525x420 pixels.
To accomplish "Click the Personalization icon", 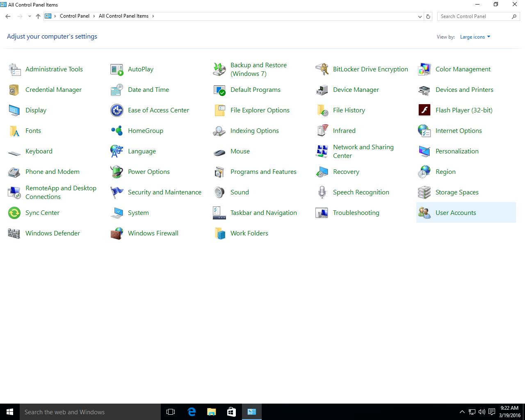I will [425, 151].
